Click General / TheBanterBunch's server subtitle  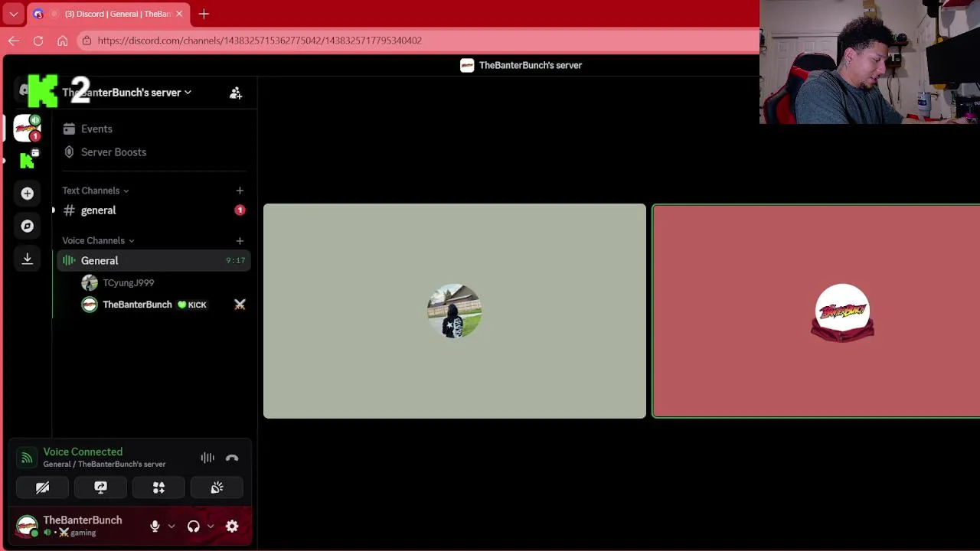104,465
